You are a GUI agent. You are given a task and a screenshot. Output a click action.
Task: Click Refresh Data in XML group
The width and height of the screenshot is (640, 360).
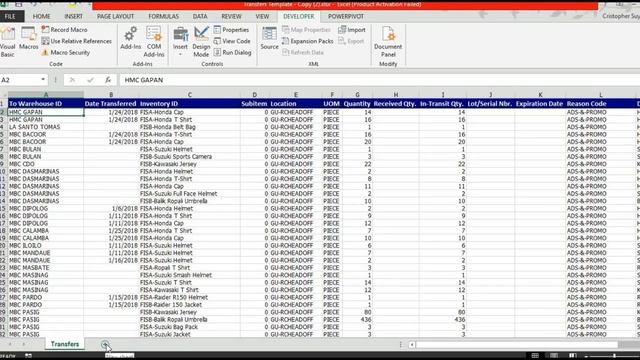303,53
